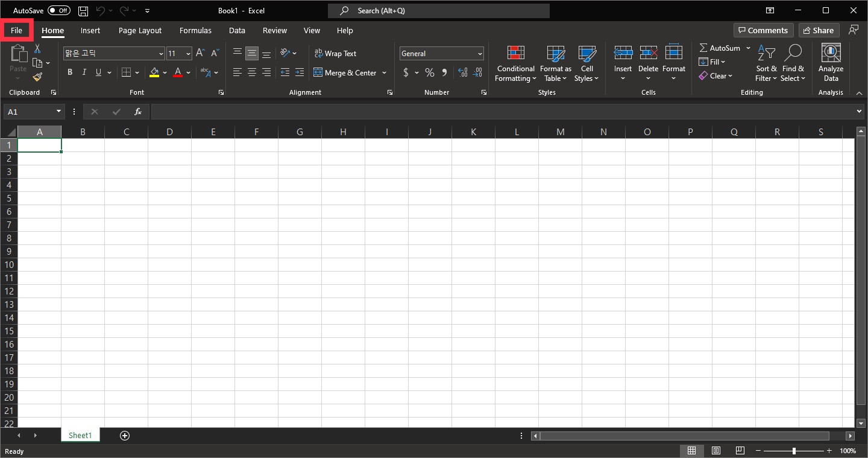Click the Paste clipboard icon
The width and height of the screenshot is (868, 458).
point(18,54)
